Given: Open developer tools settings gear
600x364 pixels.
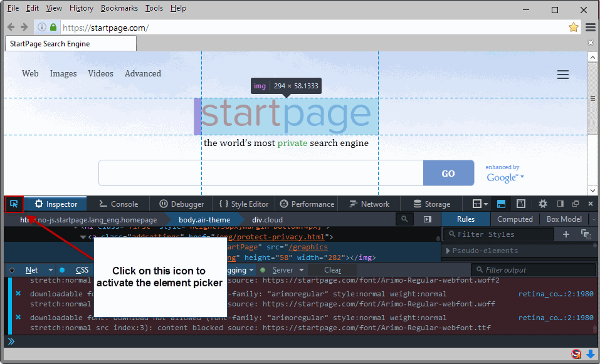Looking at the screenshot, I should pos(543,204).
